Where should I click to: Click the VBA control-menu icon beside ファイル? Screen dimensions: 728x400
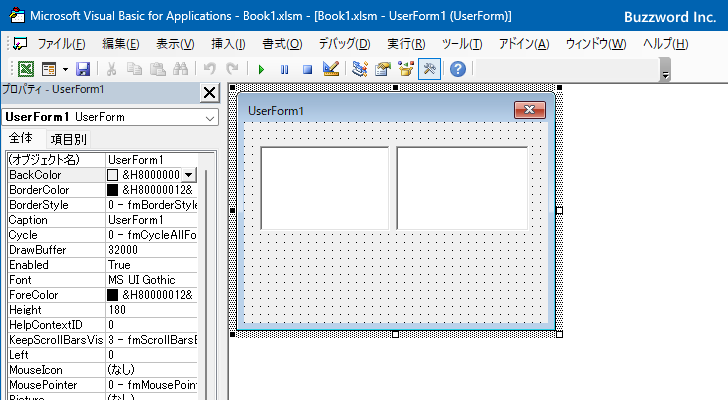[20, 44]
